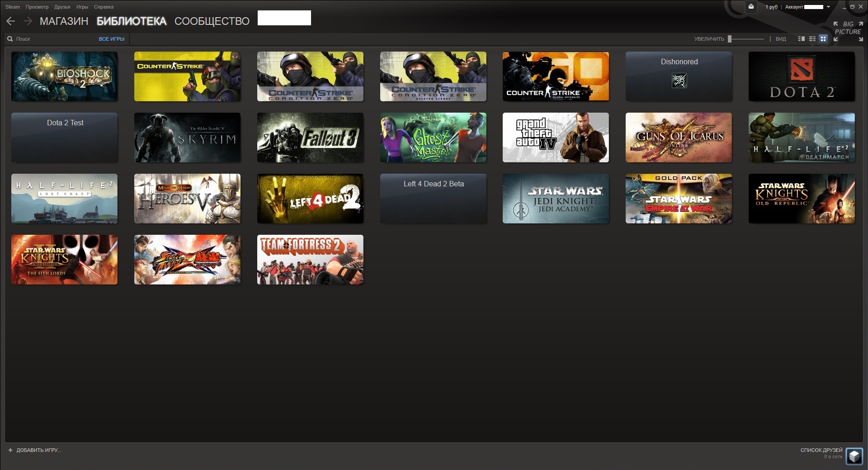
Task: Select the Grand Theft Auto IV tile
Action: [x=556, y=137]
